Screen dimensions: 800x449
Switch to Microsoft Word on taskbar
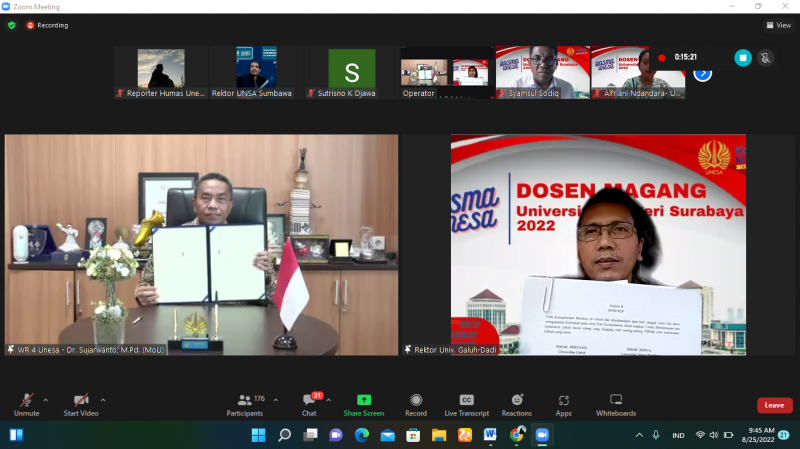point(490,435)
